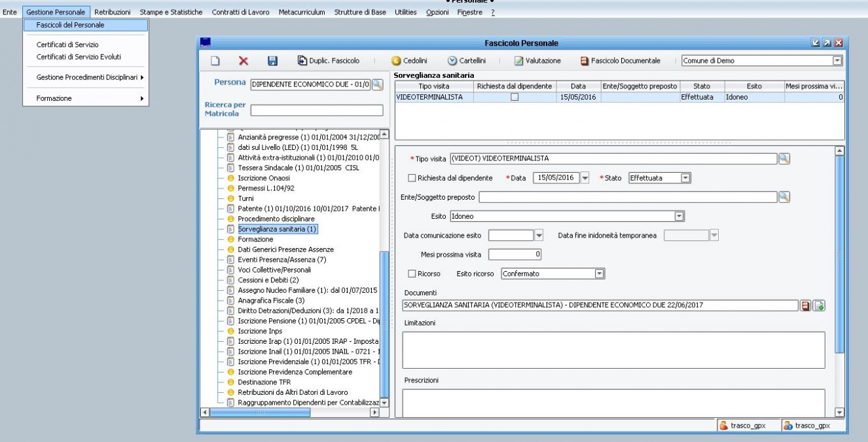Click the Persona search magnifier icon
The width and height of the screenshot is (868, 442).
click(x=377, y=84)
